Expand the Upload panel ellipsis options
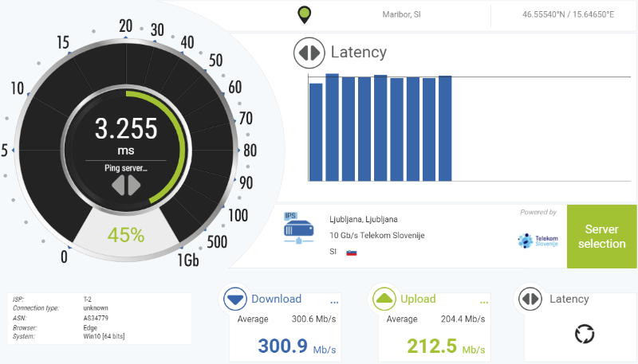Screen dimensions: 638x364 [483, 303]
